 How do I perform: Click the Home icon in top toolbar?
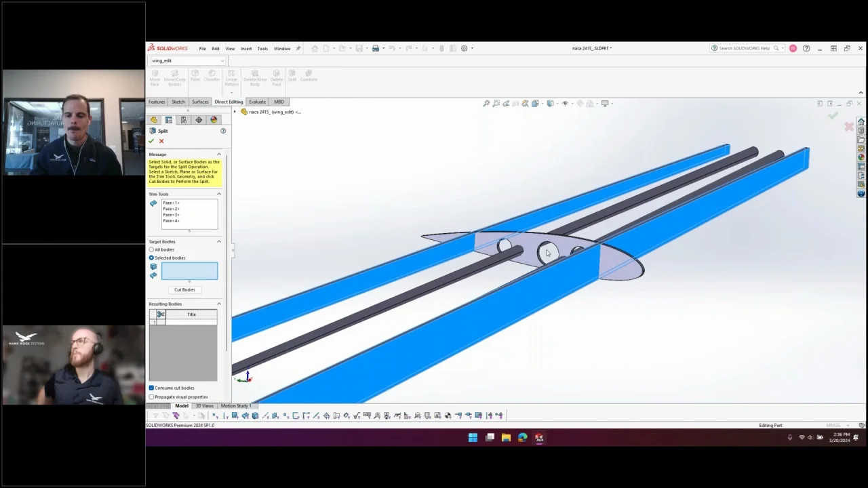coord(315,48)
